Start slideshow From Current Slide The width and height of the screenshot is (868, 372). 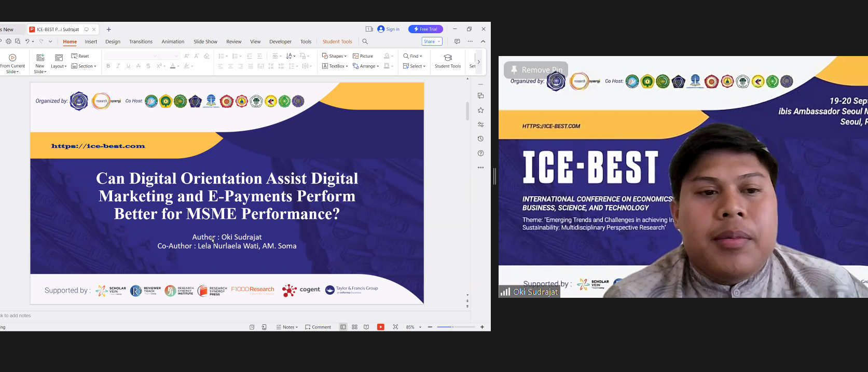pyautogui.click(x=12, y=63)
